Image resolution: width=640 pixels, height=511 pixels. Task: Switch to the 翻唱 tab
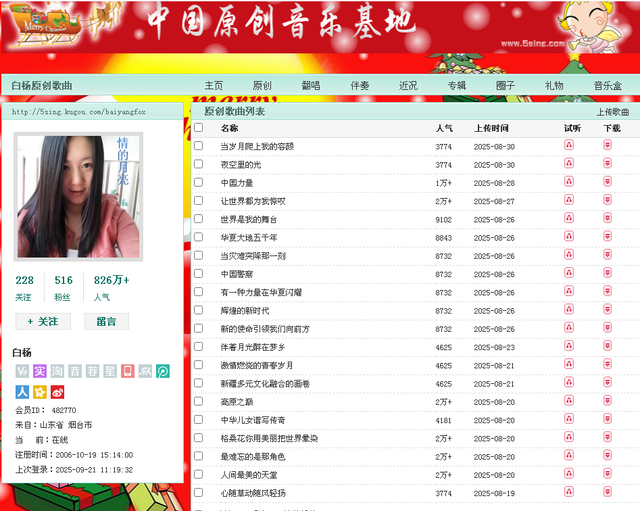(x=311, y=85)
